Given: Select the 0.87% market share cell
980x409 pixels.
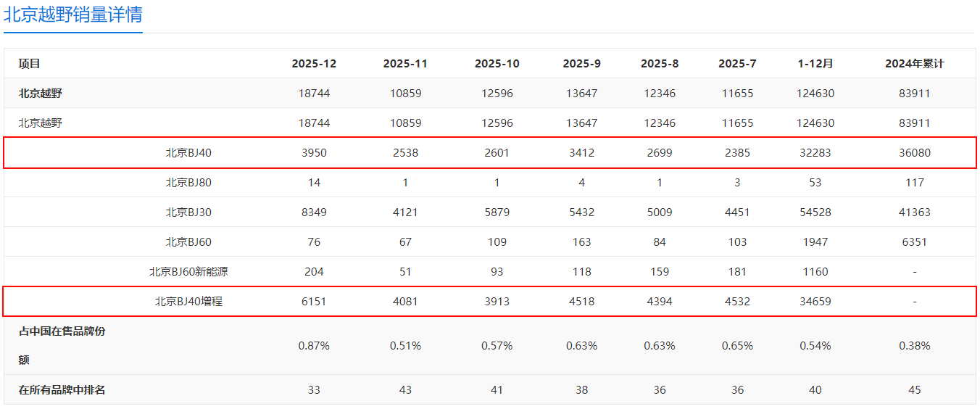Looking at the screenshot, I should 314,346.
